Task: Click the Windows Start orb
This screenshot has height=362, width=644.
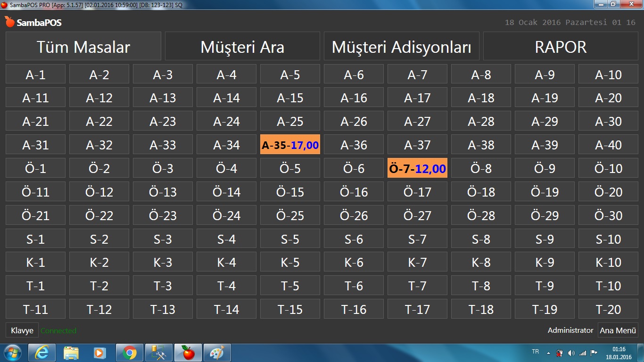Action: pos(13,353)
